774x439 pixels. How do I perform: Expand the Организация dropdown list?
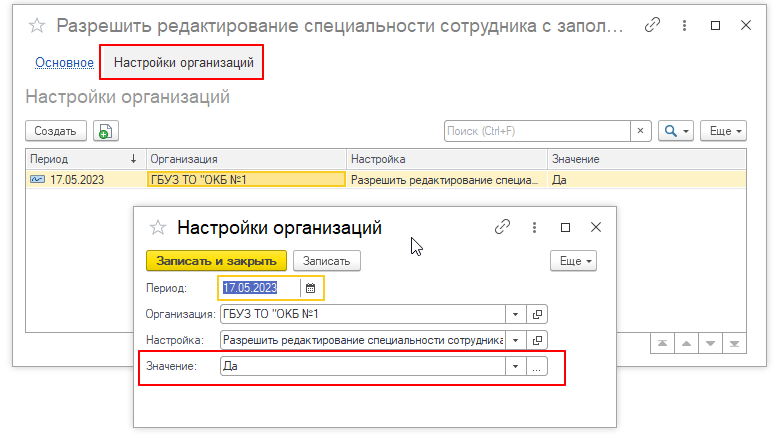click(515, 314)
